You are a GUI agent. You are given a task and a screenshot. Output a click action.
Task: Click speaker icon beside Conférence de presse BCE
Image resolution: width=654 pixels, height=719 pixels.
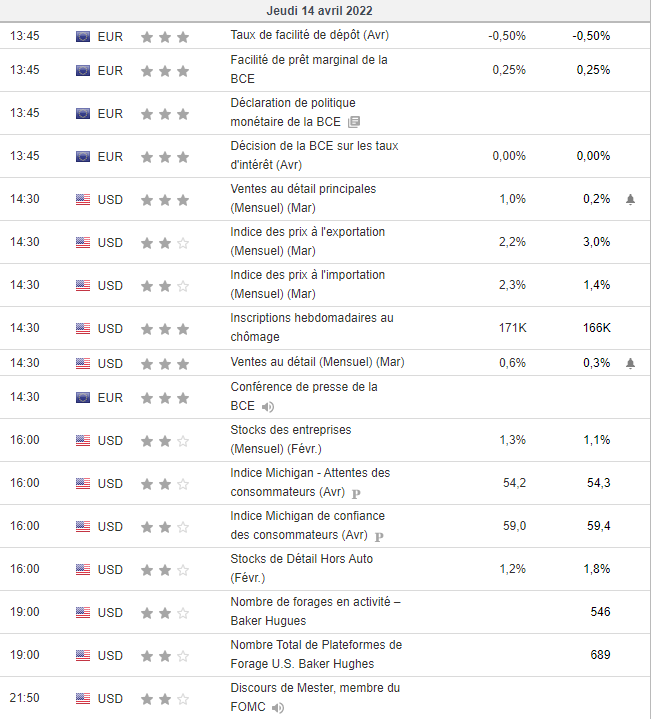(267, 407)
